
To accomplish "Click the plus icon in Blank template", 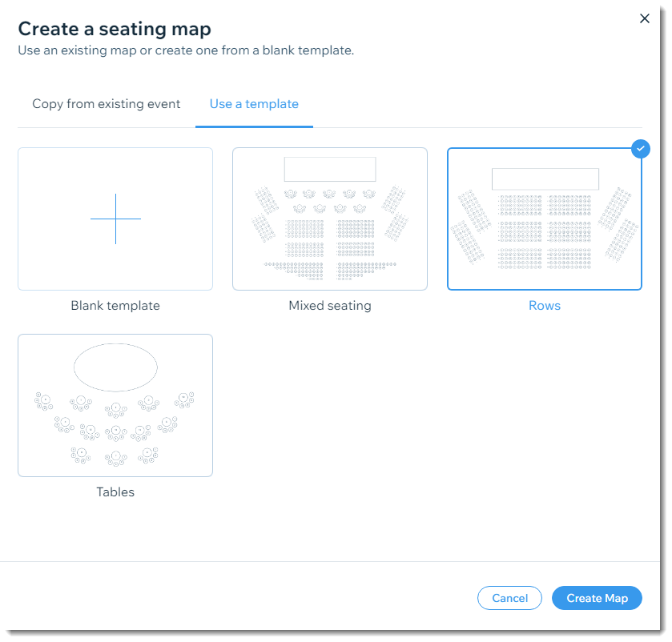I will coord(115,219).
